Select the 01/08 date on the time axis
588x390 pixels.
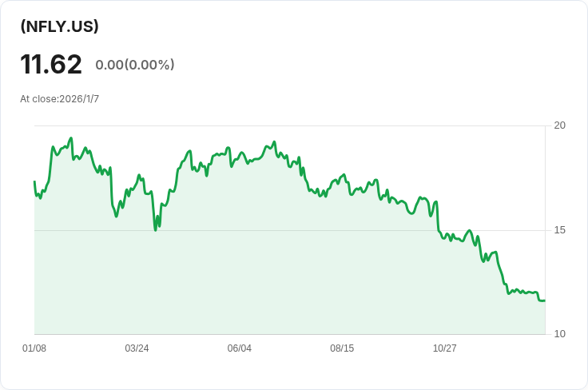34,348
